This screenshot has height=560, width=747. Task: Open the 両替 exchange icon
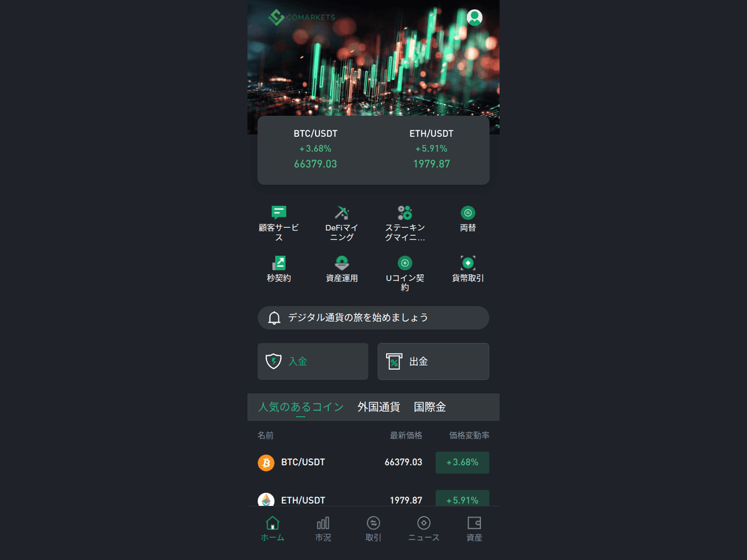(x=468, y=213)
